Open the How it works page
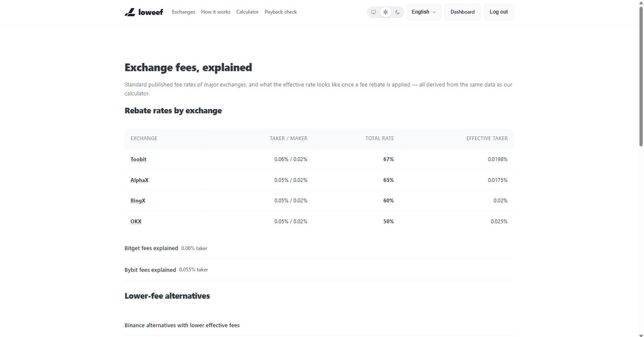Screen dimensions: 644x337 [216, 12]
